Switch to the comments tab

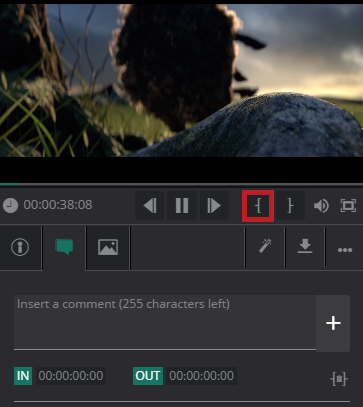point(64,247)
